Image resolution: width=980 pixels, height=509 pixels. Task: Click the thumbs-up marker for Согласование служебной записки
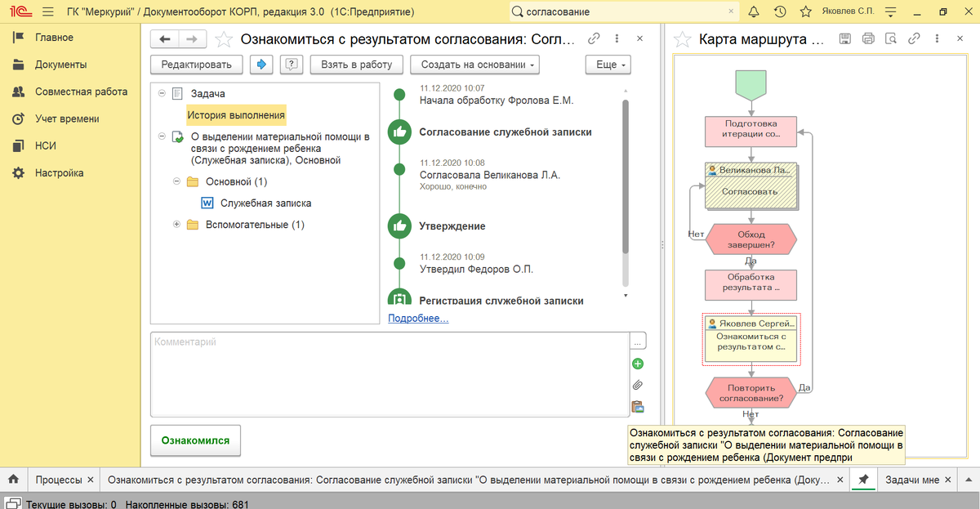click(399, 132)
